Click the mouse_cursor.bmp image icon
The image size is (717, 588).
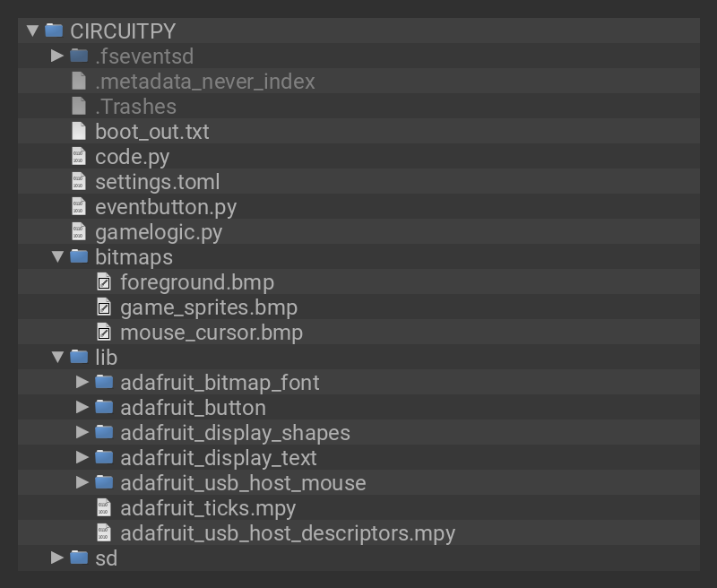(x=104, y=333)
